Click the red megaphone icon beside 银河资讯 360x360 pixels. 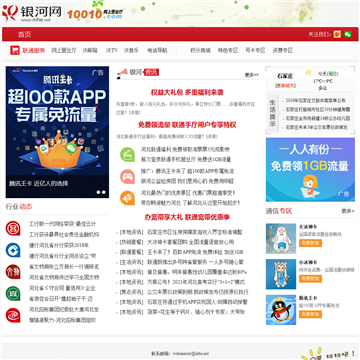click(x=122, y=73)
